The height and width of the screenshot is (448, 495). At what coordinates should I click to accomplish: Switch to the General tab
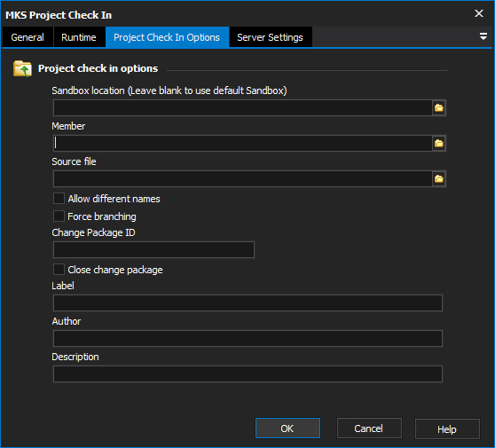[x=27, y=37]
